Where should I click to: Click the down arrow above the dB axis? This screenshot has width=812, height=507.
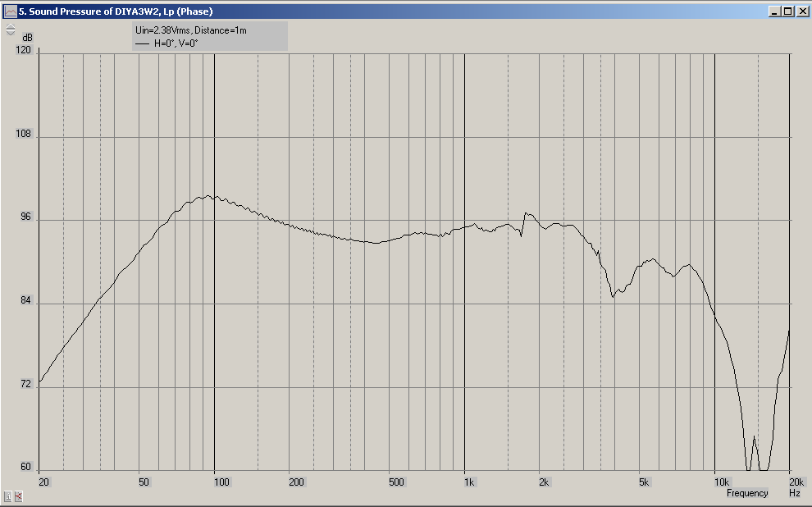coord(11,33)
